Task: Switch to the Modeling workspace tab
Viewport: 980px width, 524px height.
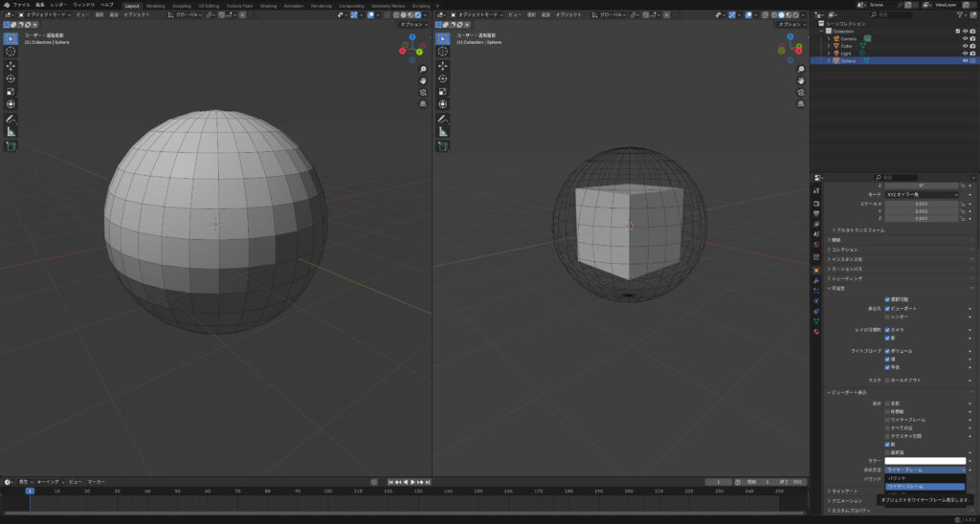Action: tap(156, 6)
